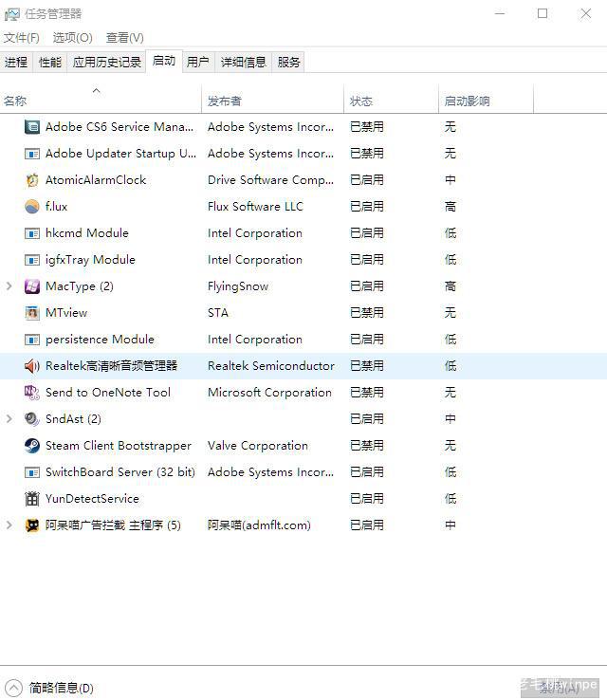Screen dimensions: 607x700
Task: Select the f.lux entry name
Action: point(57,207)
